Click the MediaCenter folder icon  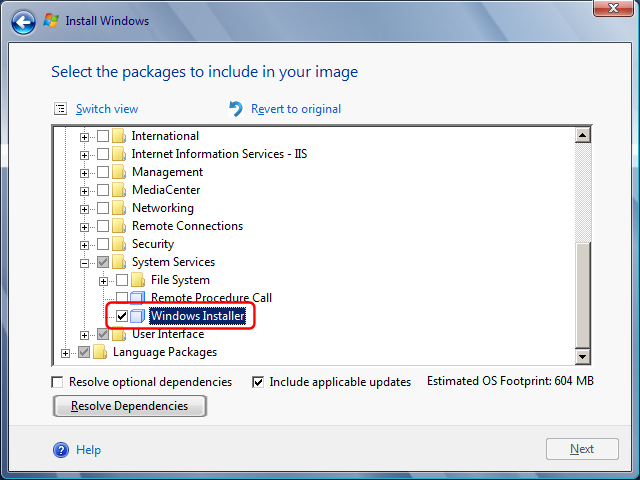(119, 190)
